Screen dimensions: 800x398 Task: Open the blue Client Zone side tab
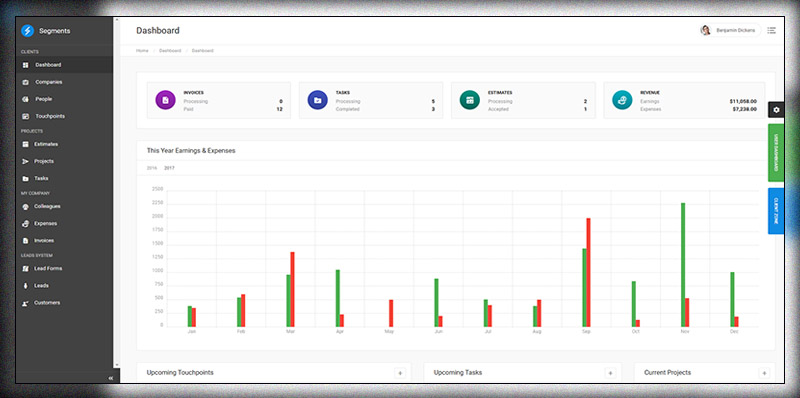(776, 211)
